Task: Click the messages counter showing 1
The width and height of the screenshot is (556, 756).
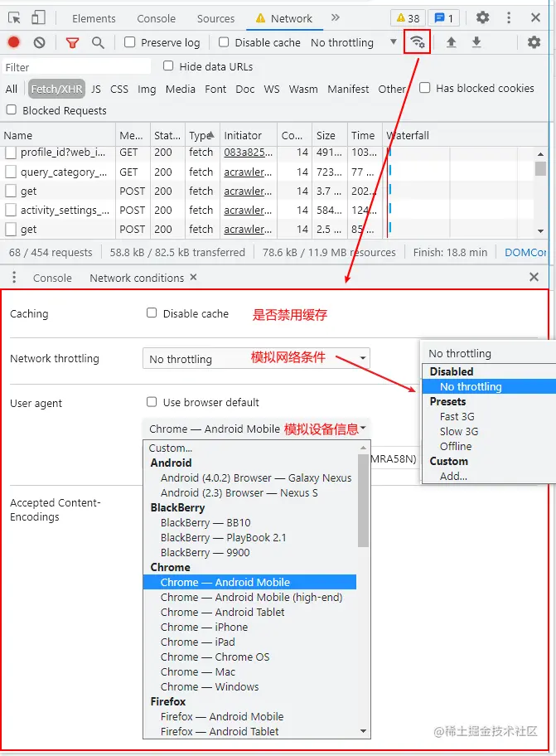Action: click(x=444, y=18)
